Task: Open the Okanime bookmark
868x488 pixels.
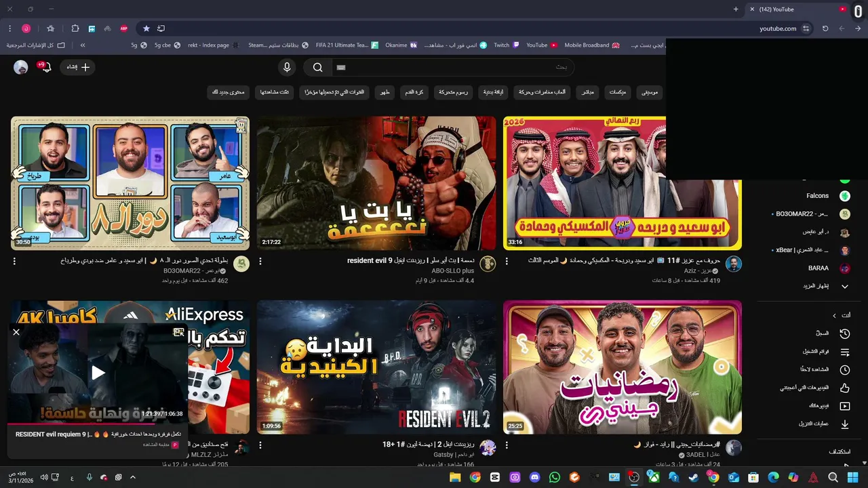Action: click(401, 45)
